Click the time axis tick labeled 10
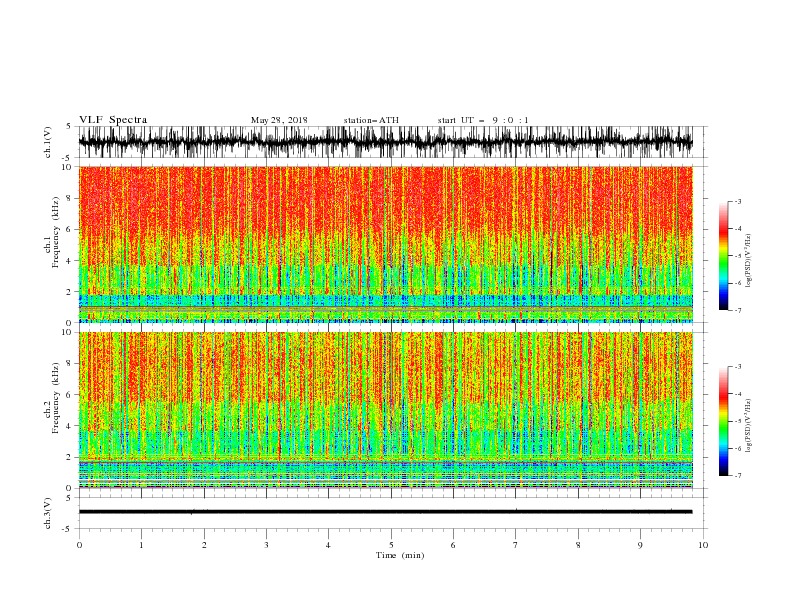Image resolution: width=792 pixels, height=612 pixels. click(703, 545)
